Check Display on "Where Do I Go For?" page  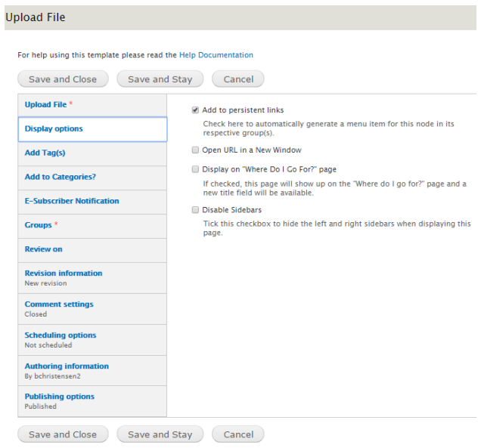[195, 169]
